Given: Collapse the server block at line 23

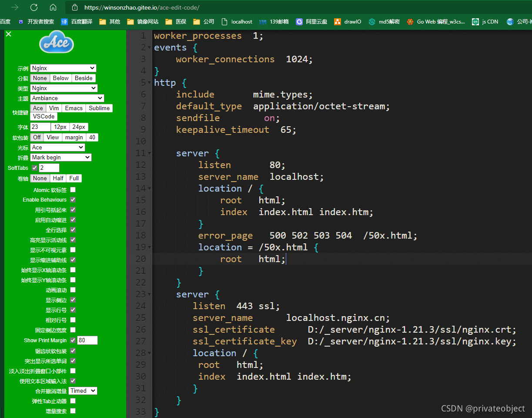Looking at the screenshot, I should click(x=150, y=294).
